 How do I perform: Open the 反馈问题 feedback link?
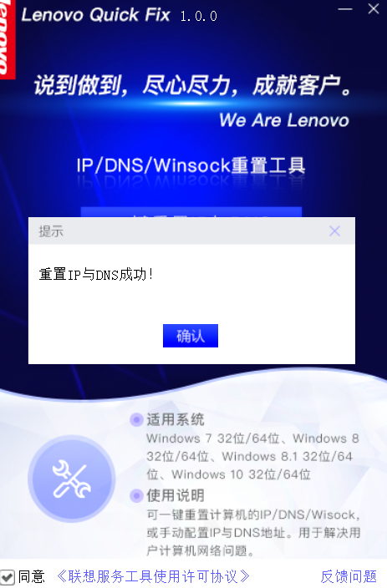pyautogui.click(x=349, y=576)
